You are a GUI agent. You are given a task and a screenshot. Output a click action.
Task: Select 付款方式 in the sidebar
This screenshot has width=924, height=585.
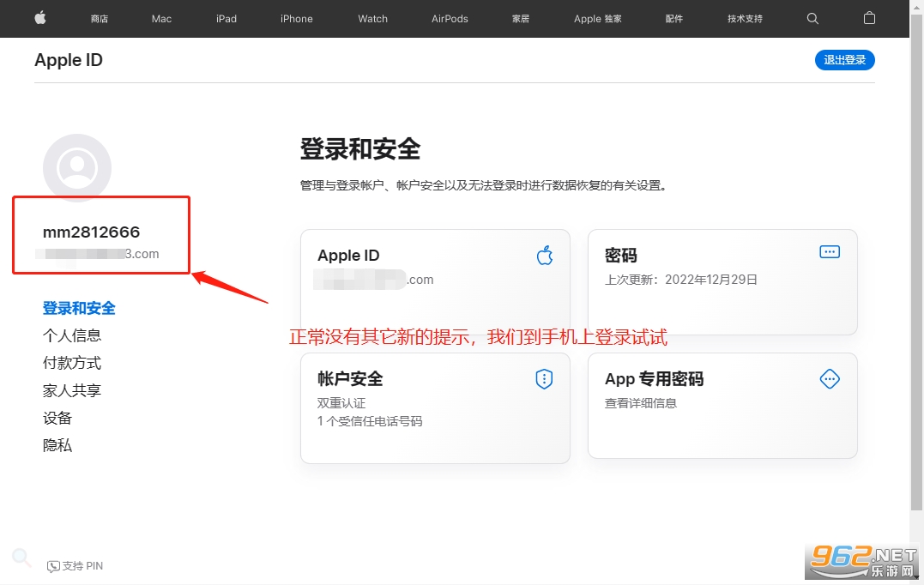click(72, 363)
